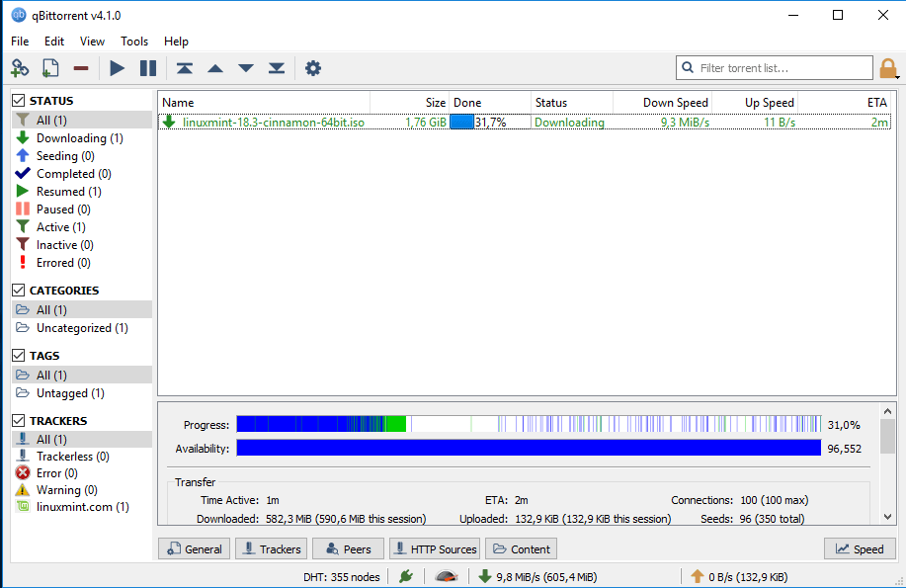Switch to the HTTP Sources tab
Viewport: 906px width, 588px height.
tap(435, 548)
